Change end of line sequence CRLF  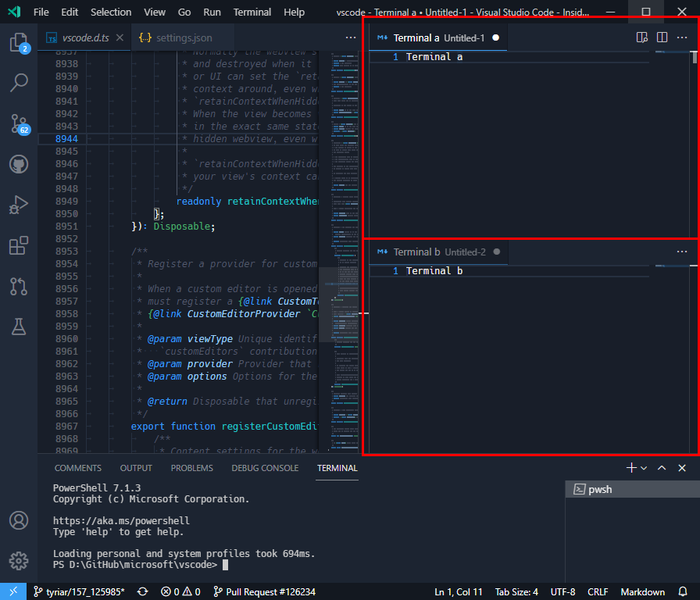pyautogui.click(x=598, y=592)
